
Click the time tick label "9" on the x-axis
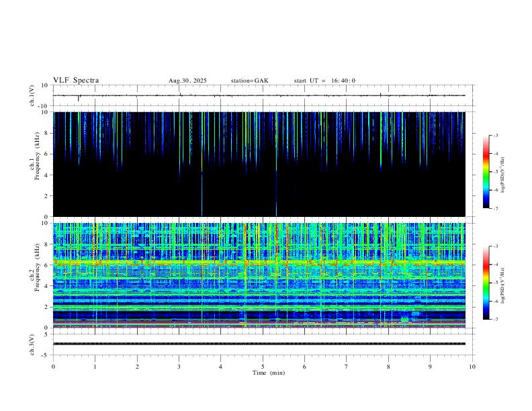tap(430, 367)
